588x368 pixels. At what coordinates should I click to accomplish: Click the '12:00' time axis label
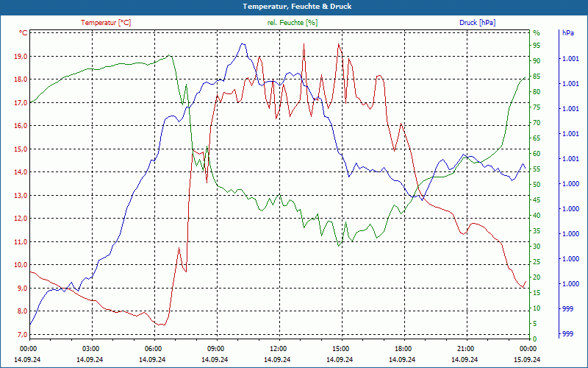278,349
